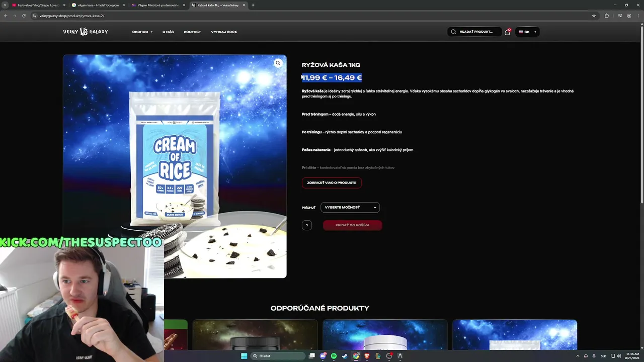
Task: Open Steam from the taskbar
Action: (x=345, y=356)
